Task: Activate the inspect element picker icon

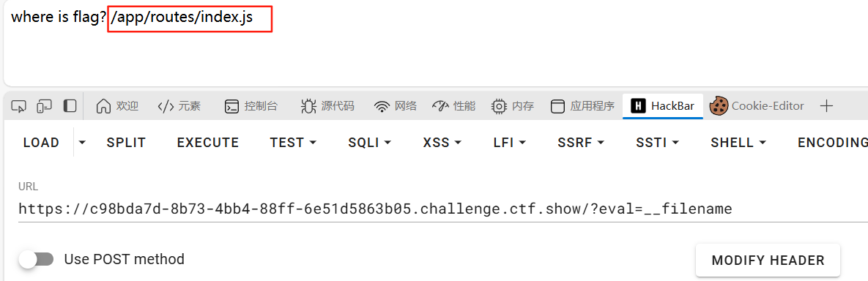Action: pos(19,106)
